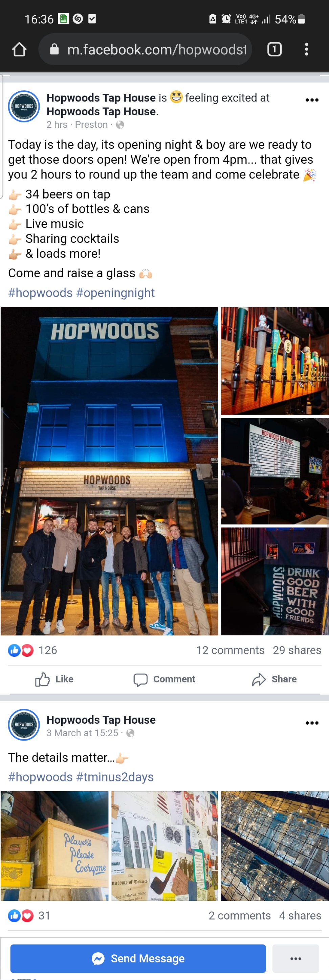Open the #openingnight hashtag link
The width and height of the screenshot is (329, 980).
115,293
